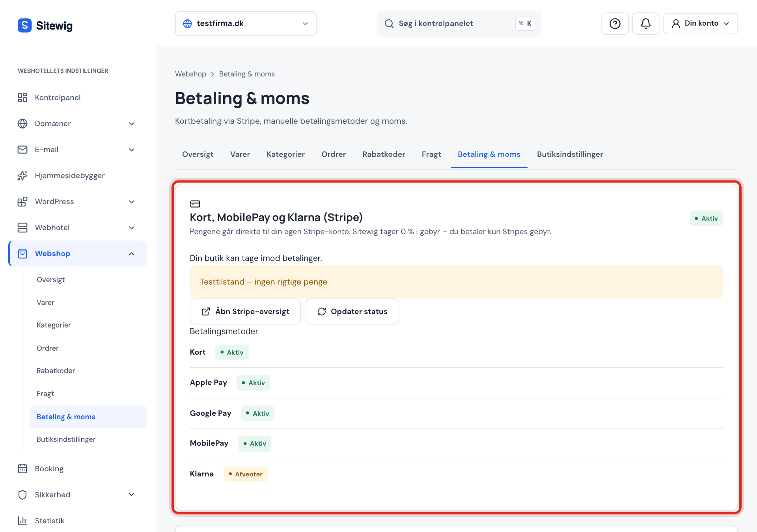Click the Webshop shopping bag icon
The width and height of the screenshot is (757, 532).
[x=22, y=253]
